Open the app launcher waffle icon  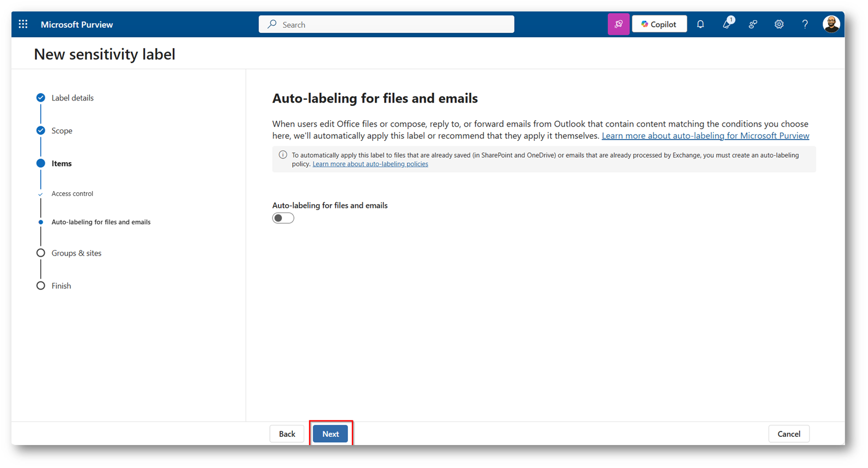23,24
